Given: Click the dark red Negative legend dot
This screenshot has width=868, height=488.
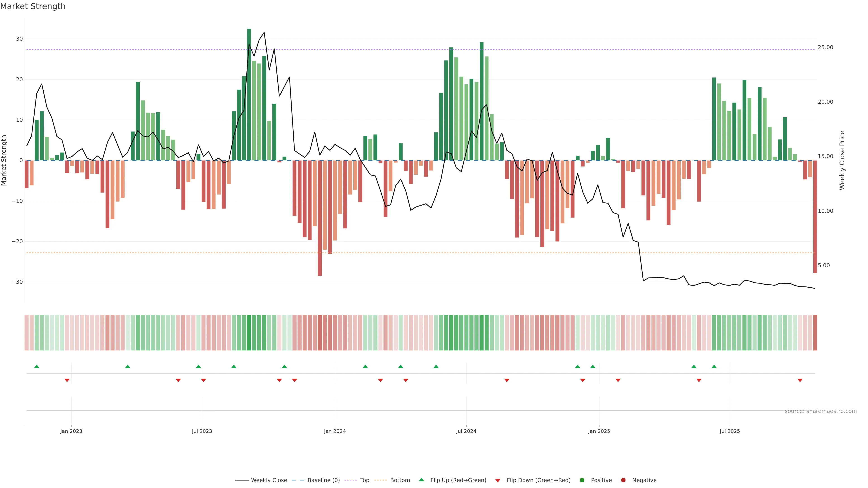Looking at the screenshot, I should tap(623, 480).
